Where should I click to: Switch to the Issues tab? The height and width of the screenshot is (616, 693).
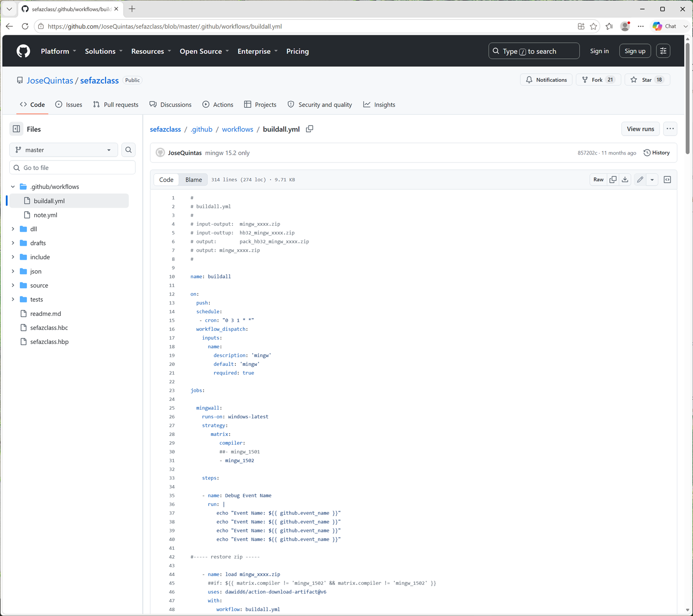[69, 105]
